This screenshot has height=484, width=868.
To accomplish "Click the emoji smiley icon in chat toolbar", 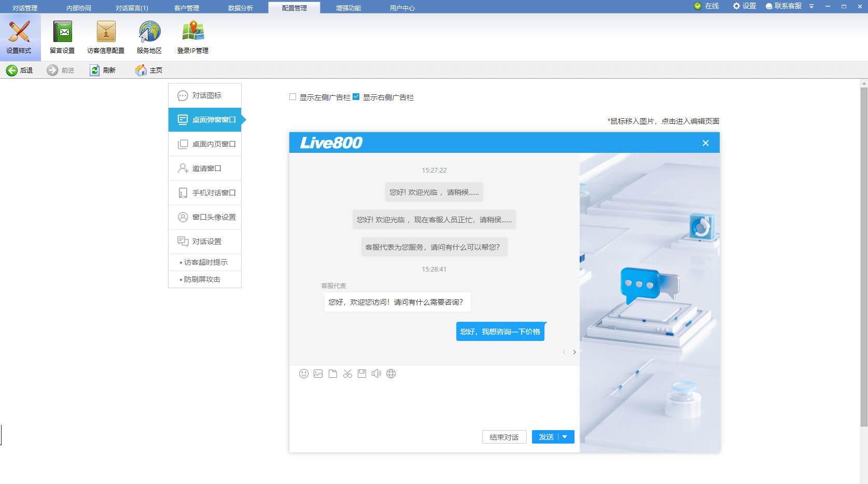I will pyautogui.click(x=304, y=374).
